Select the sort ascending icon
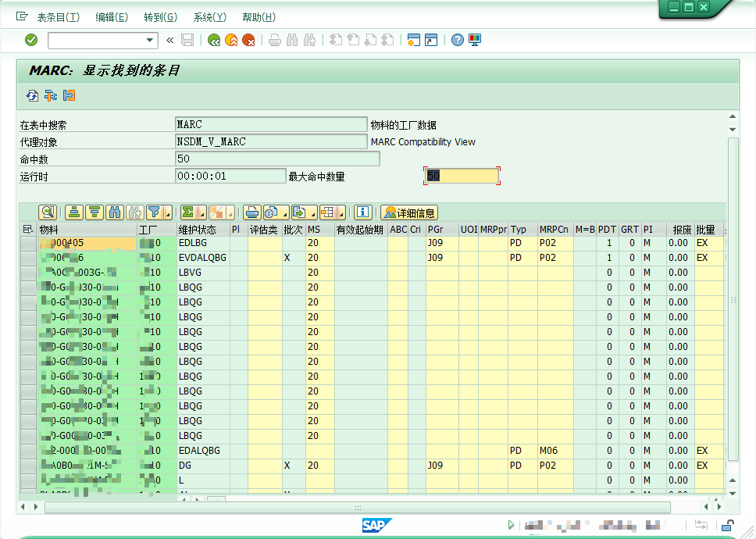756x539 pixels. [x=73, y=212]
